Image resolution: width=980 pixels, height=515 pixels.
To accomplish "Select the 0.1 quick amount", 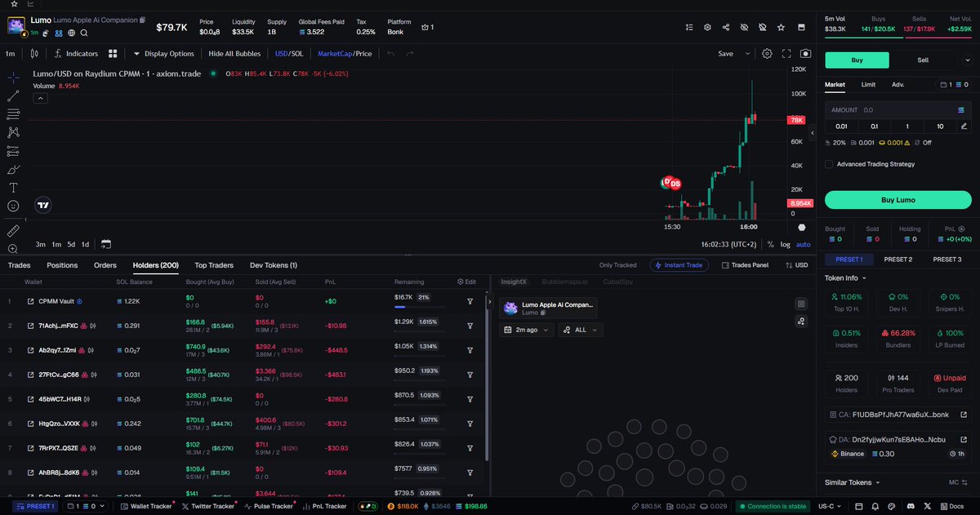I will tap(874, 127).
